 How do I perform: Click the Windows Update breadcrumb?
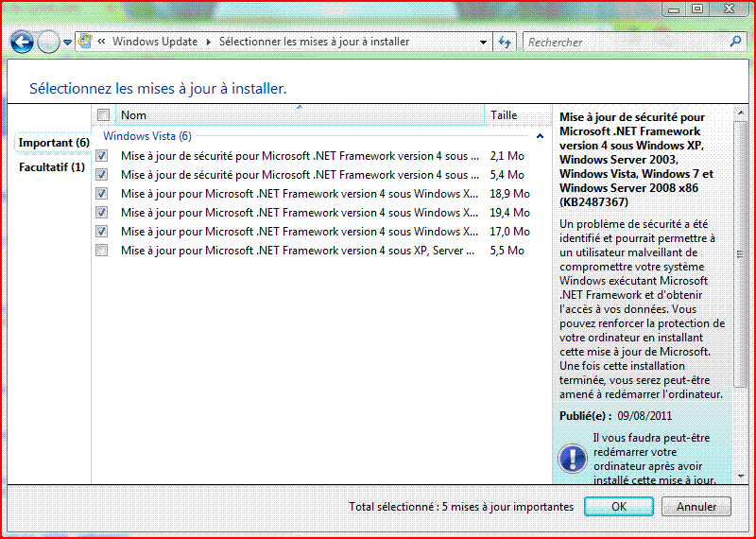click(155, 42)
